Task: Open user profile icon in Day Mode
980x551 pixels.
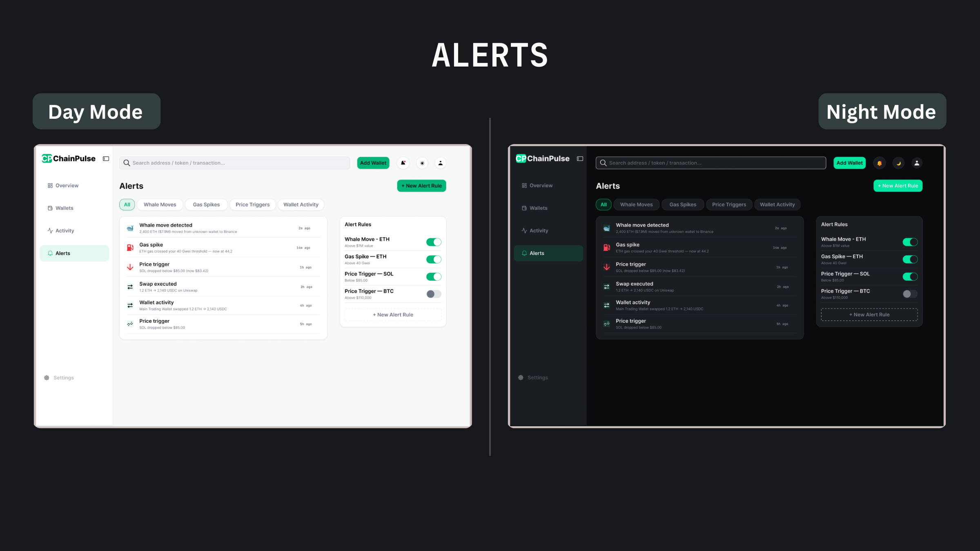Action: 440,163
